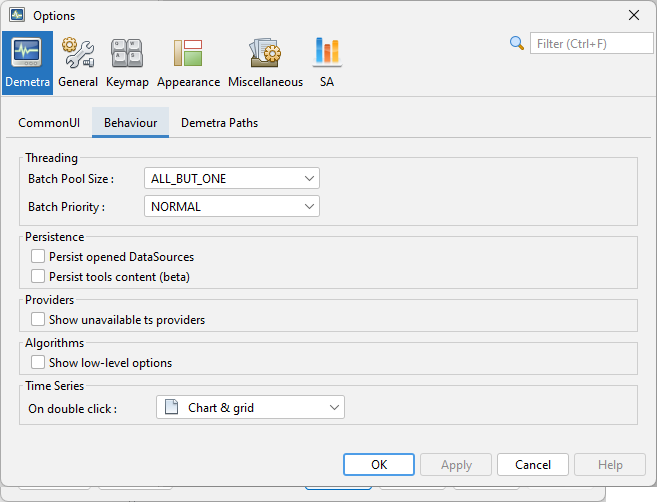Open the Demetra Paths tab
Viewport: 657px width, 502px height.
coord(219,123)
